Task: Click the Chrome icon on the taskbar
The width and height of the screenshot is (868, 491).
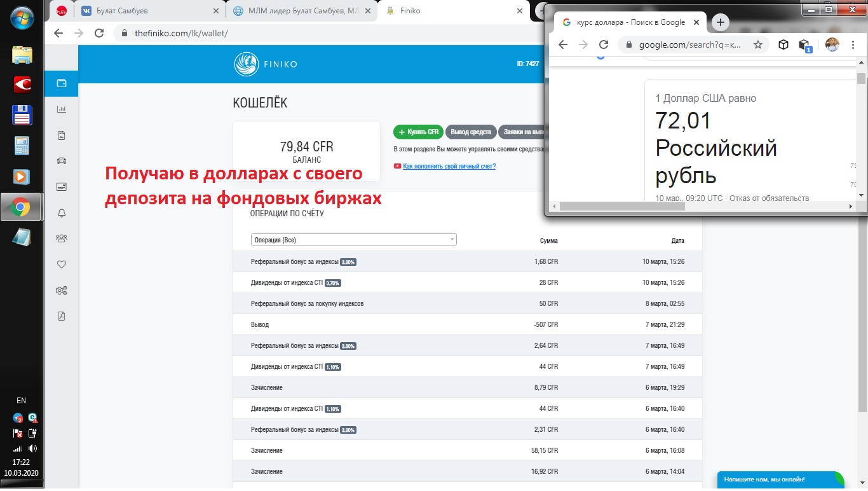Action: point(22,207)
